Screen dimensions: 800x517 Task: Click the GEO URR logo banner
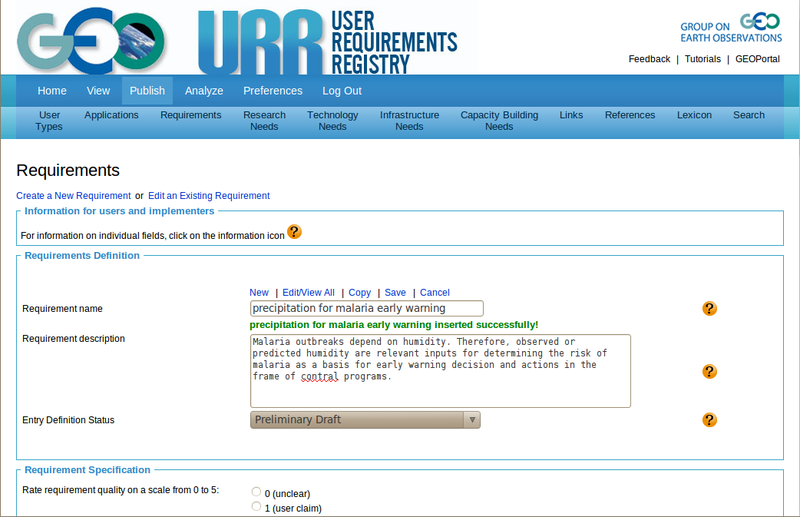tap(238, 39)
